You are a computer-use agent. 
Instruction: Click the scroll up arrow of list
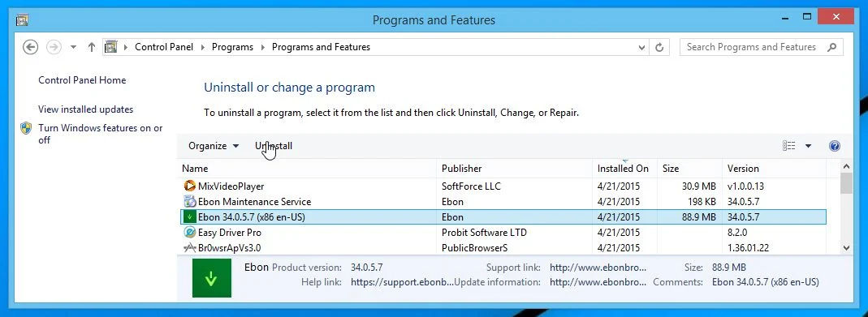(x=846, y=166)
